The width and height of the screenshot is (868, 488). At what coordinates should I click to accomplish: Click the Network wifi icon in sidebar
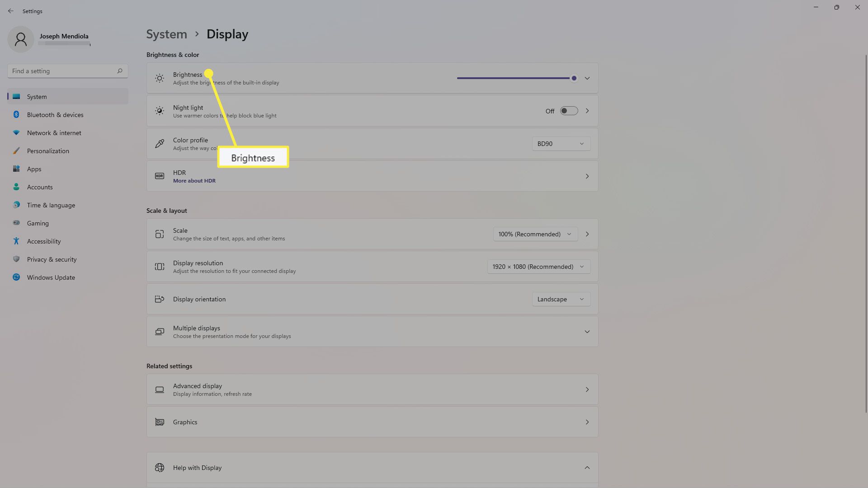tap(16, 132)
